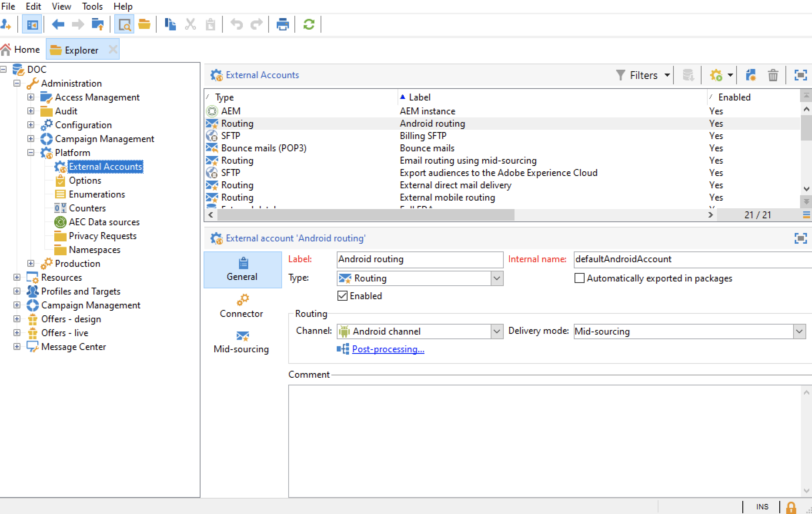Click the parent folder navigation icon

coord(97,25)
